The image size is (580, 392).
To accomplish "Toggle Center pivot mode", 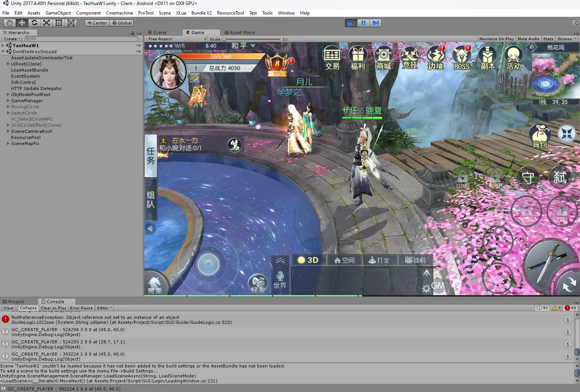I will click(97, 23).
